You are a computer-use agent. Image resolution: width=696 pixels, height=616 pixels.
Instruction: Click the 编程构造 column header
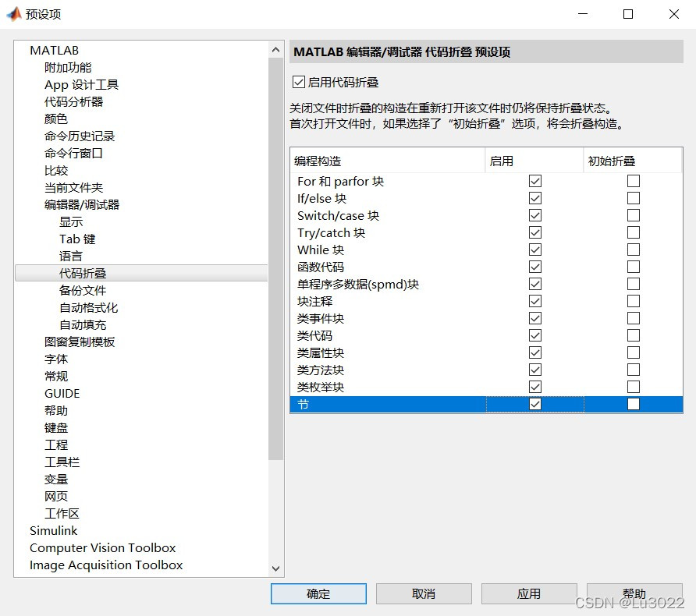click(388, 161)
